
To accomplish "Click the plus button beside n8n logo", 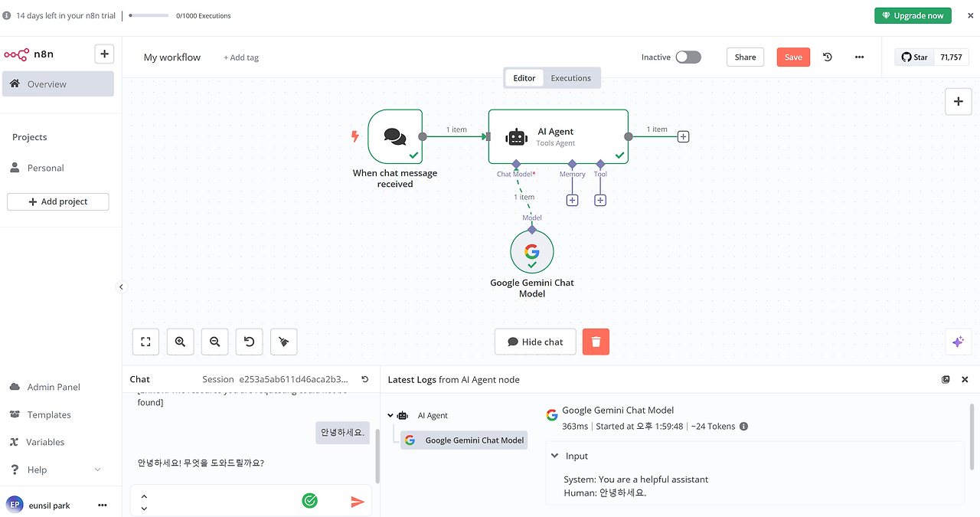I will 104,54.
